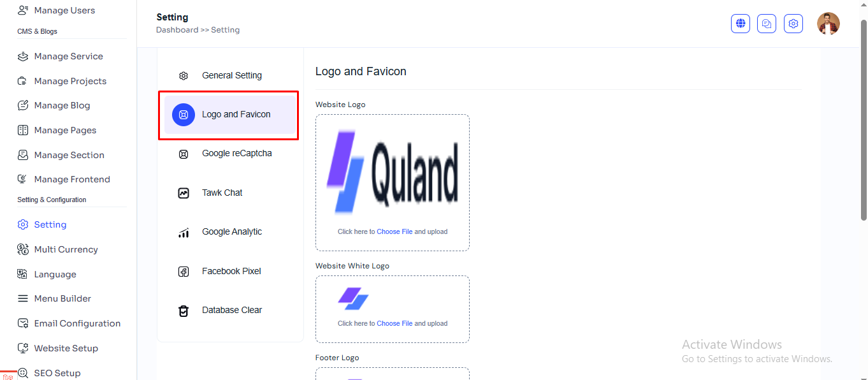Click the Google reCaptcha icon

click(184, 154)
